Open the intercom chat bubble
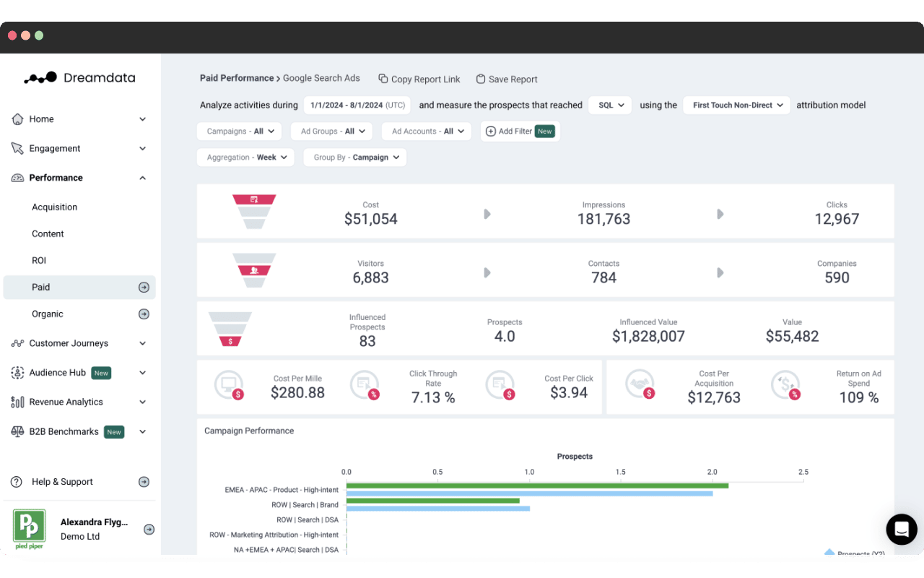Viewport: 924px width, 578px height. (902, 530)
